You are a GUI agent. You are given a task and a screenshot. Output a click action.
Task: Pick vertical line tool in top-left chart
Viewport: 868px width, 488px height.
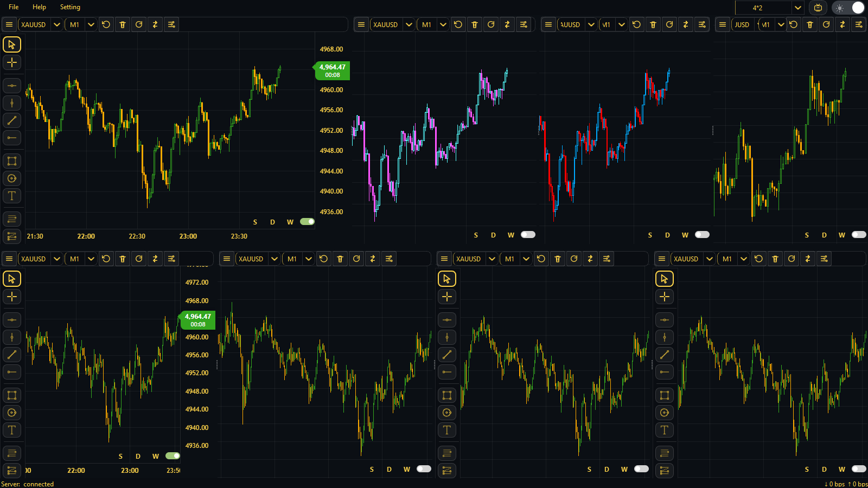12,103
